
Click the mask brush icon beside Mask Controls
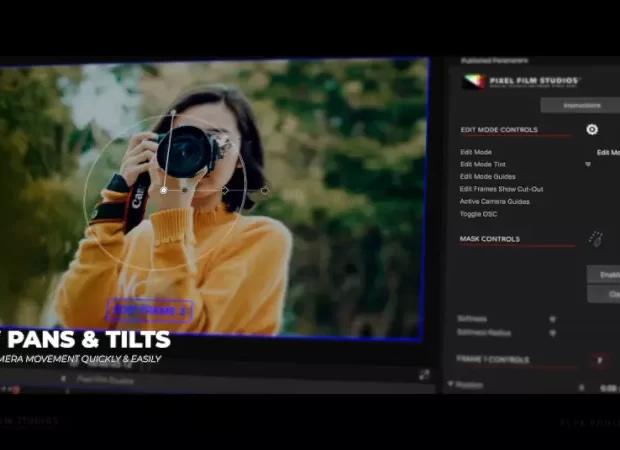point(595,239)
